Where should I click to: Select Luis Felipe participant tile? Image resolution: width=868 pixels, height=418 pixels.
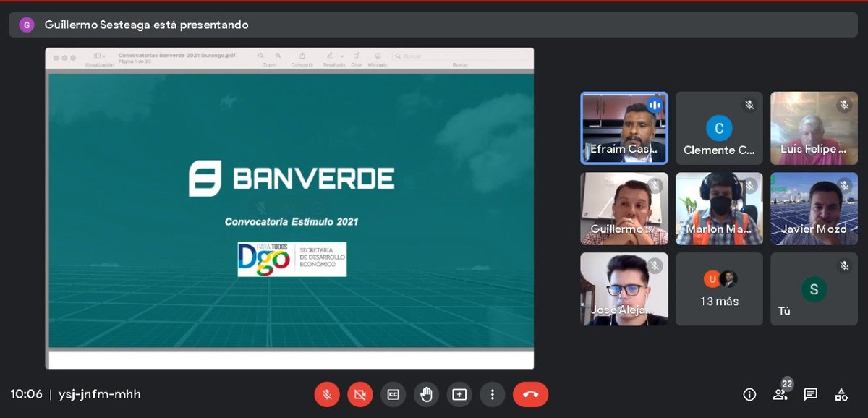[x=814, y=128]
